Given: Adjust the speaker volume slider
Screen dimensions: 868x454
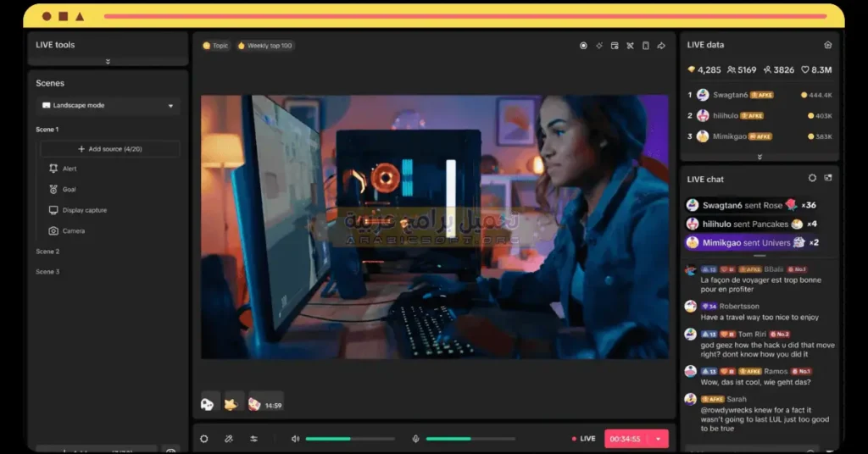Looking at the screenshot, I should [x=350, y=439].
